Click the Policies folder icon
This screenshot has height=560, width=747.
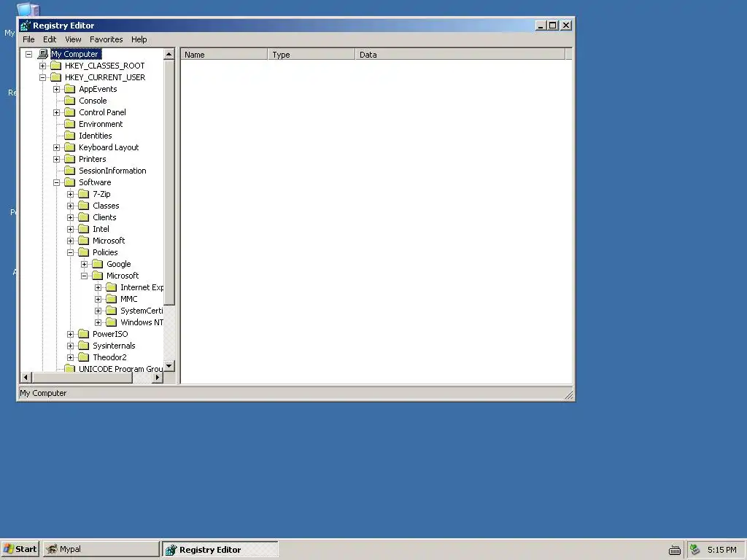click(84, 252)
